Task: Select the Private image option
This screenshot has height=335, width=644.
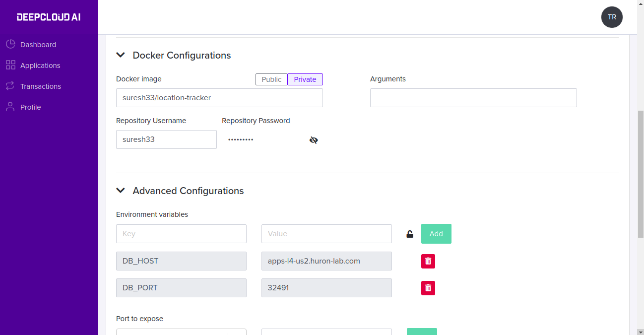Action: point(305,79)
